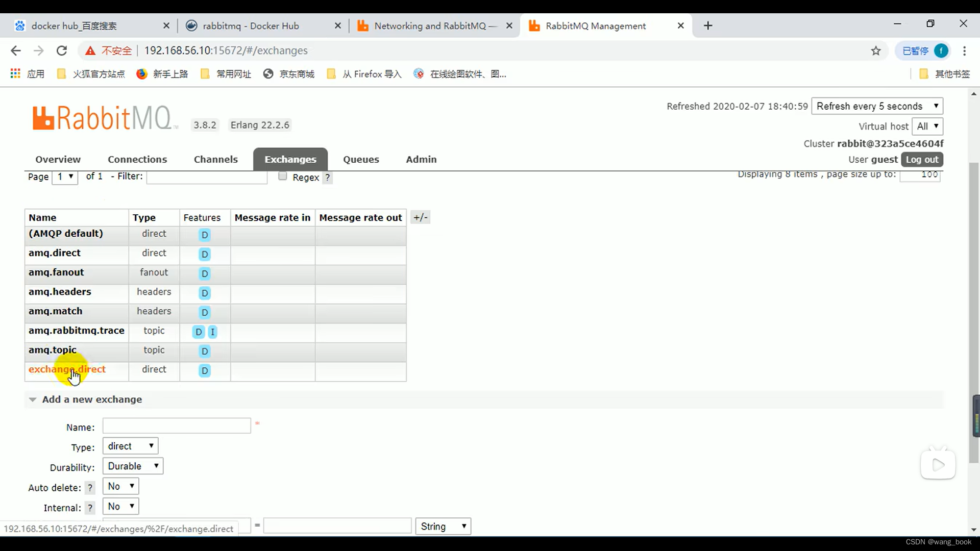Click the Auto delete help question mark

pos(90,488)
